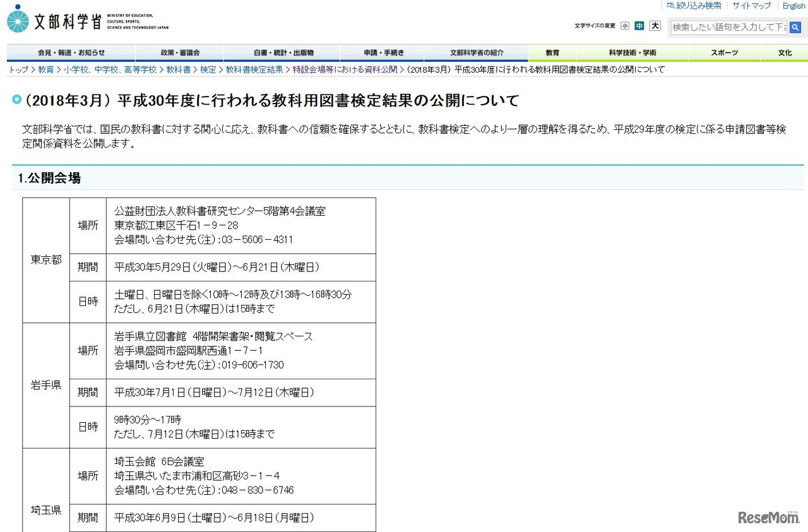Open the 政策・審議会 menu

click(x=180, y=53)
